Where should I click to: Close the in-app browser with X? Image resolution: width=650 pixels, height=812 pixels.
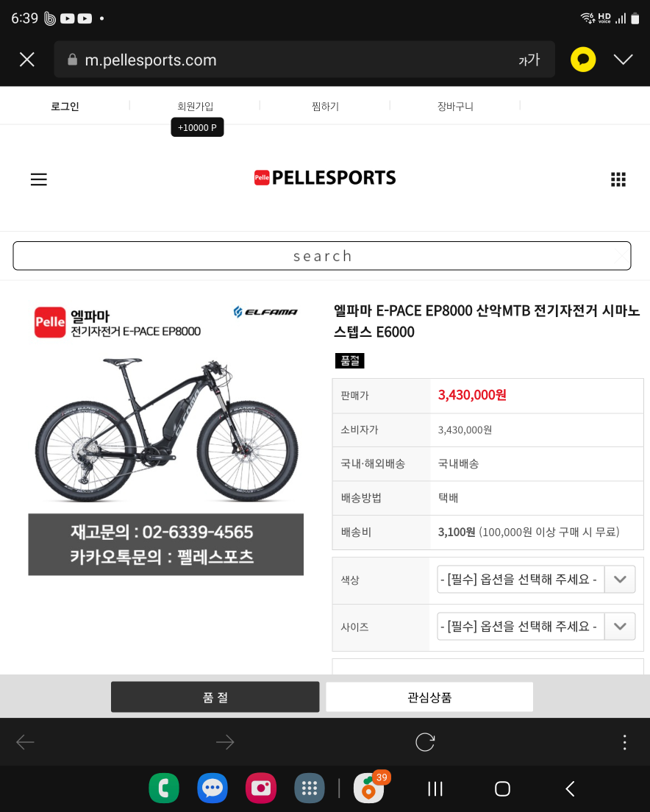[x=27, y=60]
